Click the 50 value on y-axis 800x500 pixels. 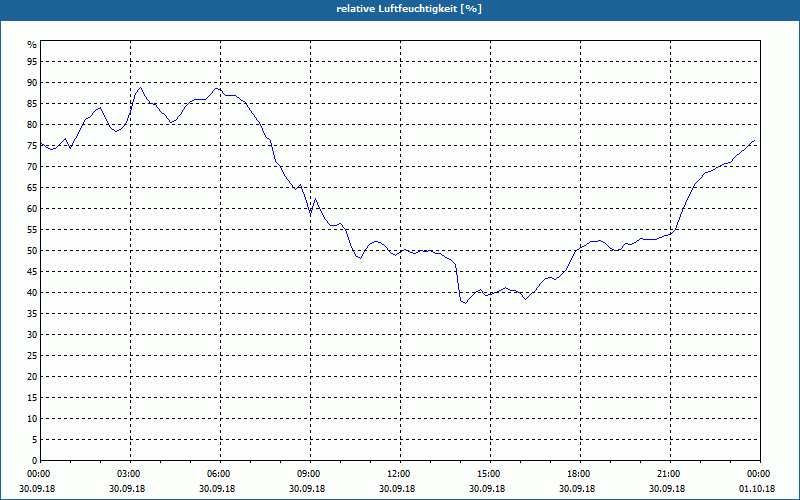[32, 251]
